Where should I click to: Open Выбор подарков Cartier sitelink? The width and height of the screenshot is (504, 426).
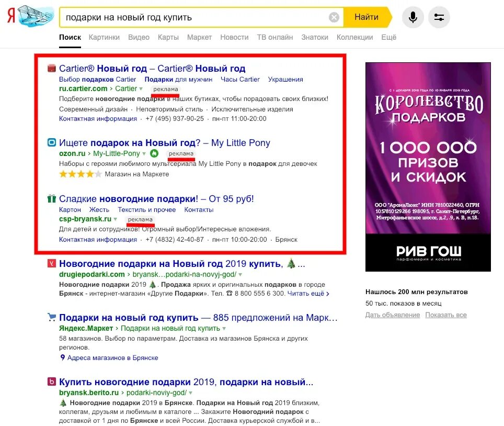(x=97, y=79)
